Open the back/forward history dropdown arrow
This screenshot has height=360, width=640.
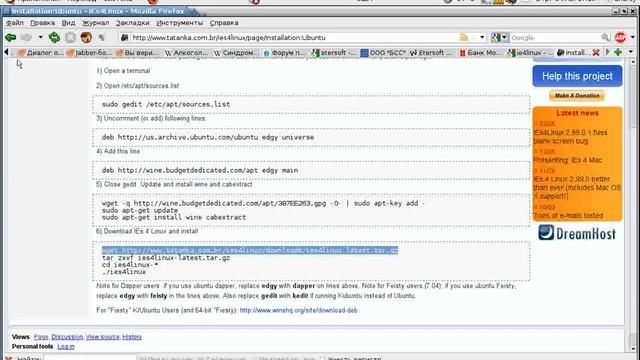click(x=40, y=38)
